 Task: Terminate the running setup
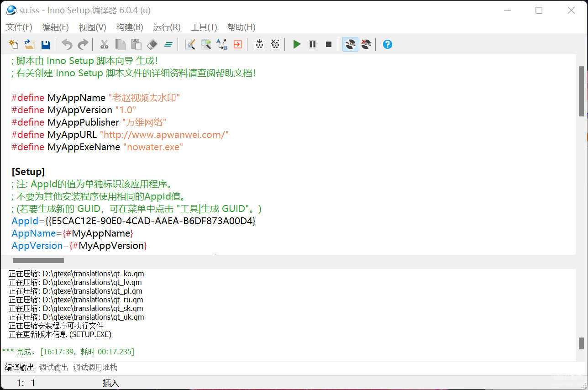pos(329,44)
